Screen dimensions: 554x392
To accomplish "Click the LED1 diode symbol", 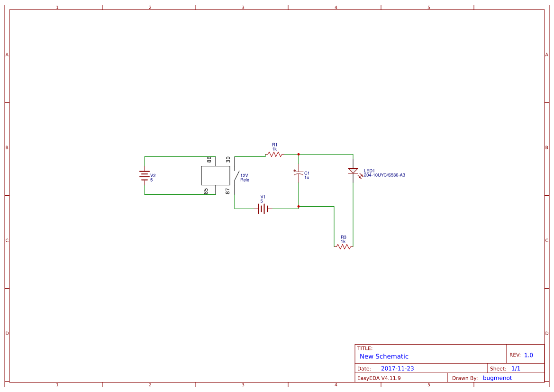I will click(353, 171).
